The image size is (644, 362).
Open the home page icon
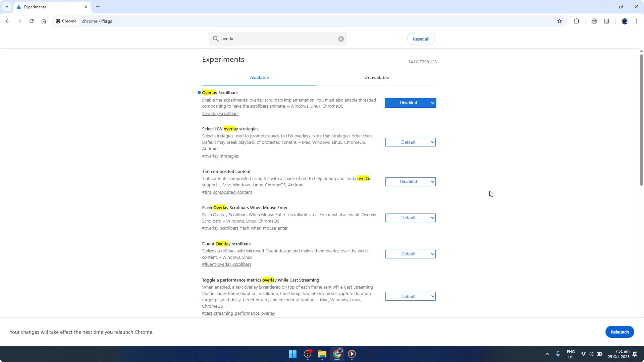(x=44, y=21)
